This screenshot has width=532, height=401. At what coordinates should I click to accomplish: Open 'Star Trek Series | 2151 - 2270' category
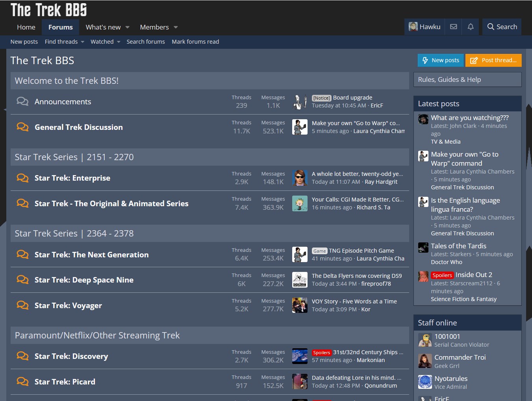74,157
